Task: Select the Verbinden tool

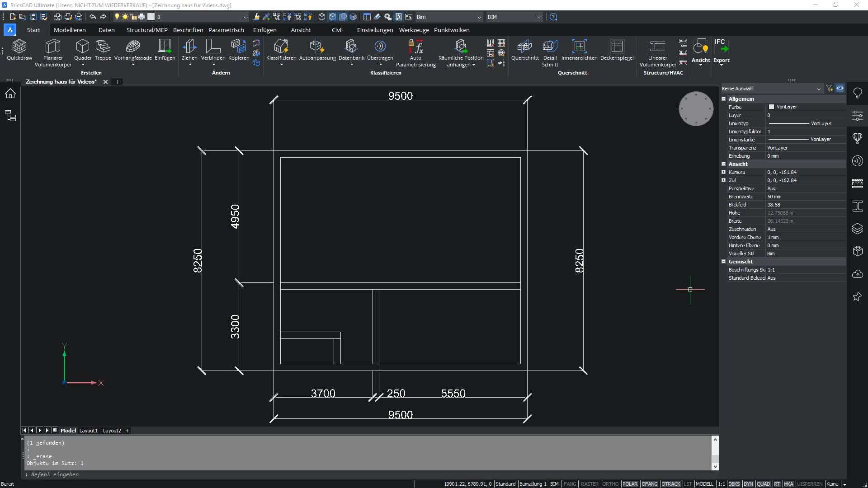Action: point(213,50)
